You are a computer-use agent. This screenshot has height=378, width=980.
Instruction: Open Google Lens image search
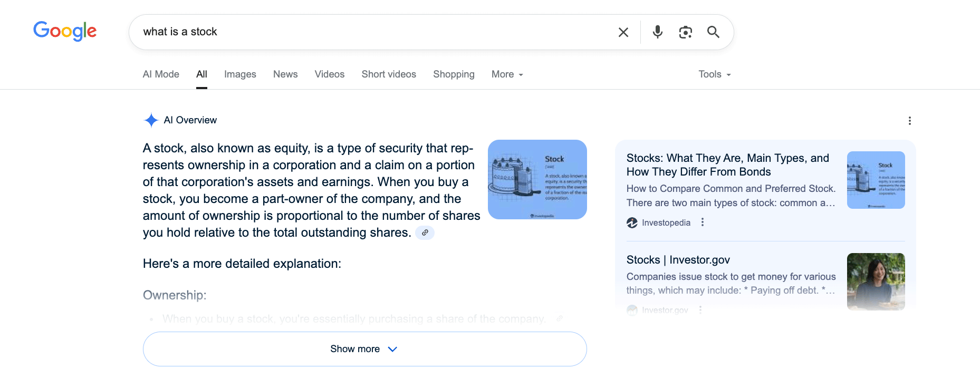685,32
